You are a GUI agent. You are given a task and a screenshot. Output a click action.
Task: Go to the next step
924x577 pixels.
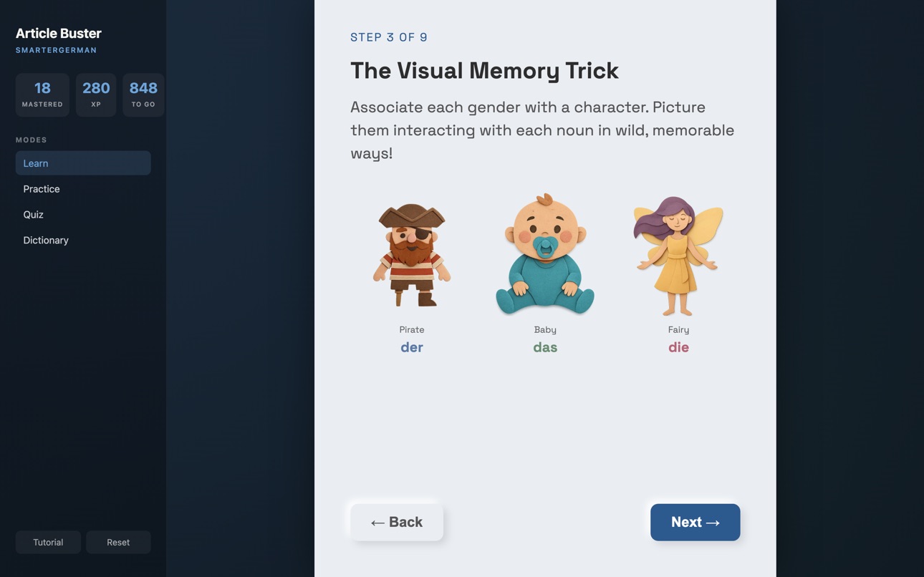(695, 523)
